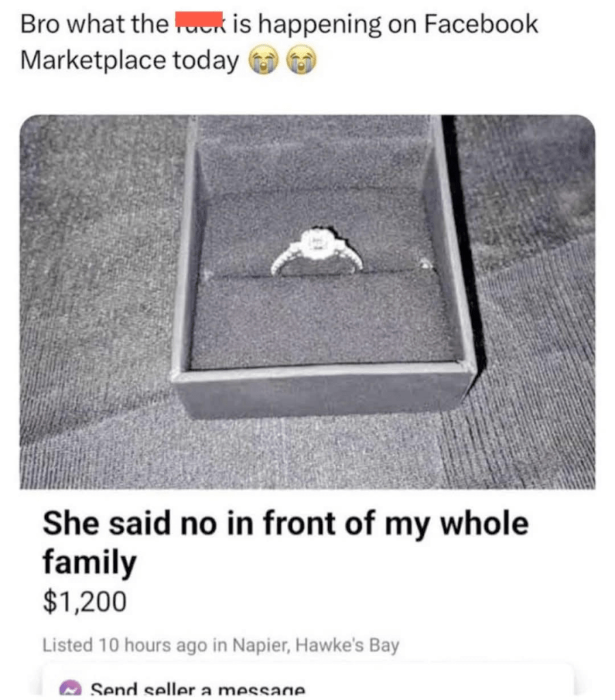The width and height of the screenshot is (615, 700).
Task: Click the $1,200 price
Action: coord(85,602)
